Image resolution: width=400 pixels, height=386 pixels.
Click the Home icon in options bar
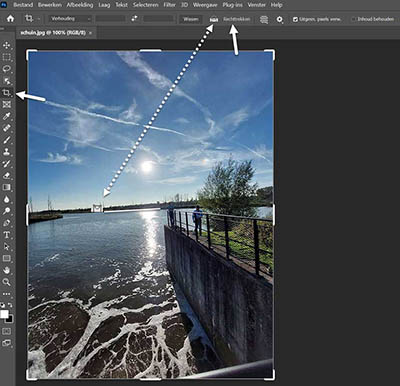point(10,19)
